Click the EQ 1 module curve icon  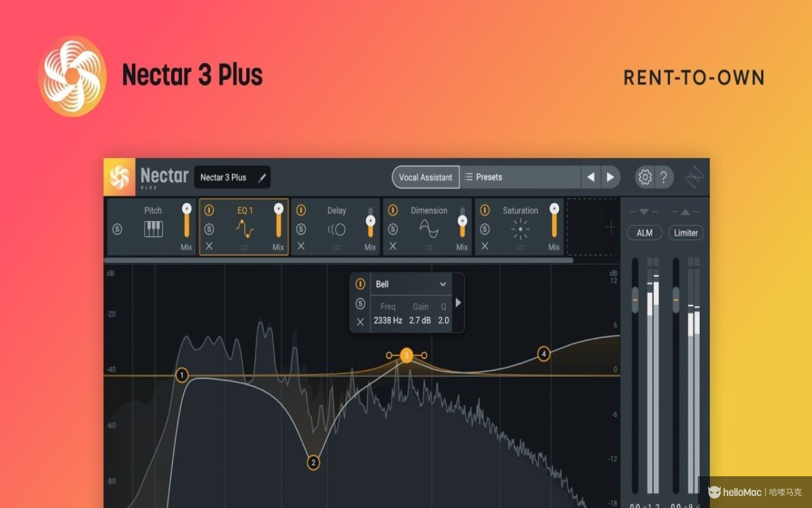pyautogui.click(x=245, y=229)
